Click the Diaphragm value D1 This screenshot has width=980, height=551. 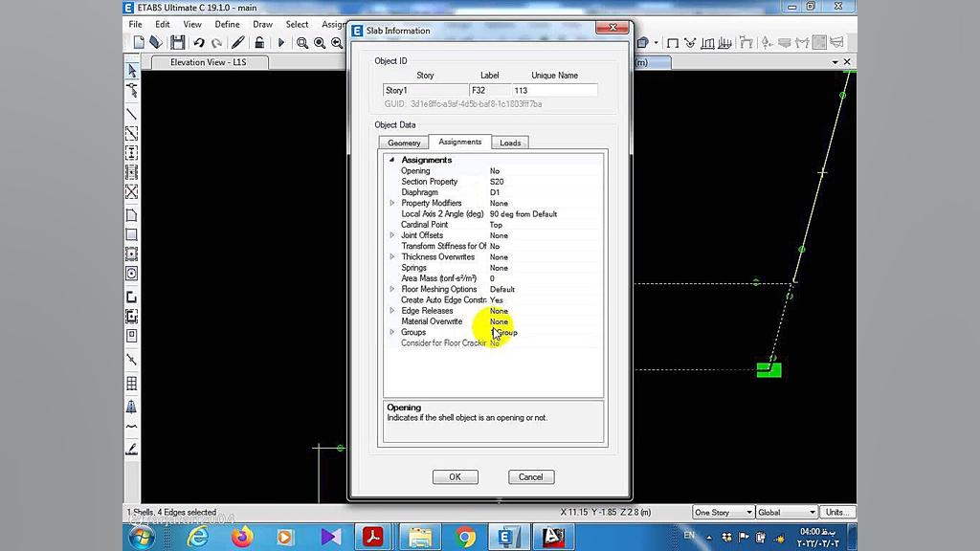[x=495, y=192]
